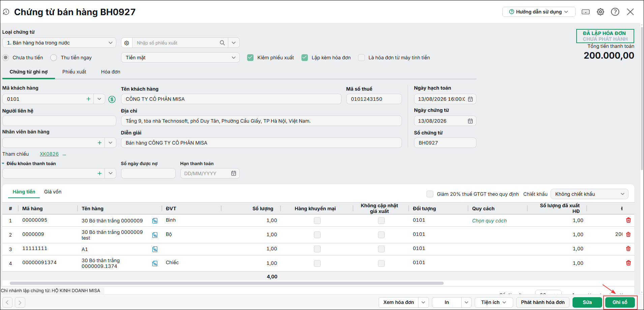Click the Ghi sổ button

pyautogui.click(x=620, y=302)
